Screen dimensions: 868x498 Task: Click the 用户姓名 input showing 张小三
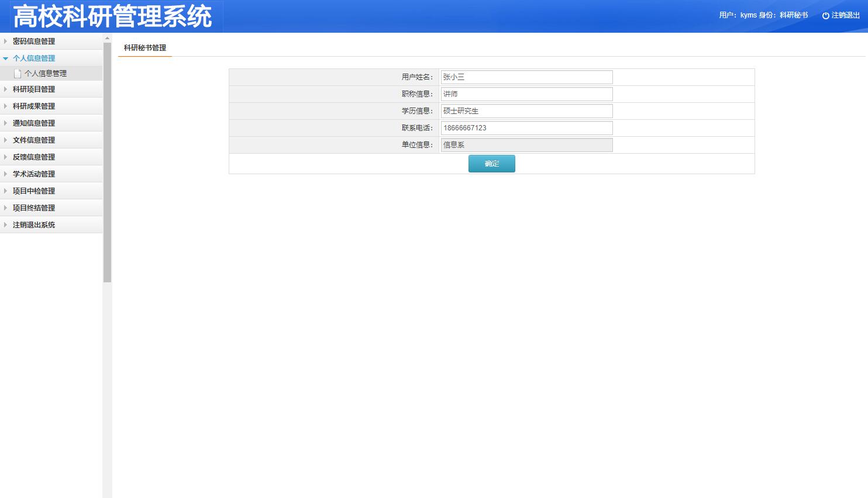[525, 77]
